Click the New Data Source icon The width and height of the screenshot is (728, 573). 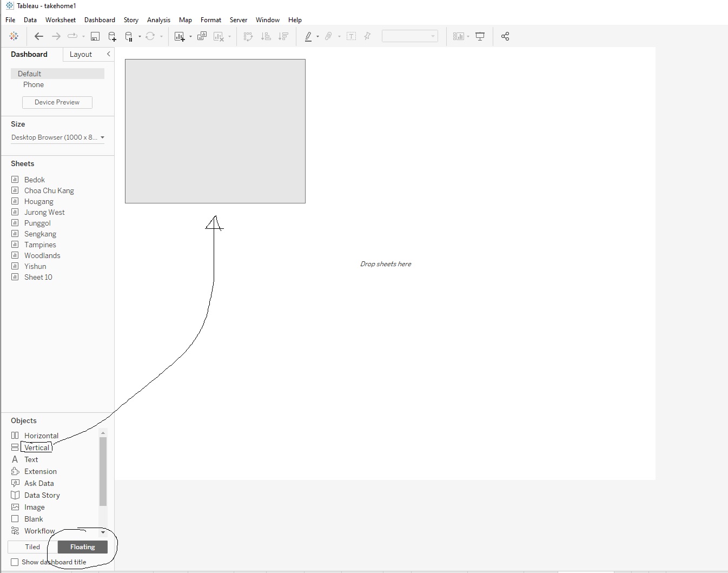pos(112,36)
